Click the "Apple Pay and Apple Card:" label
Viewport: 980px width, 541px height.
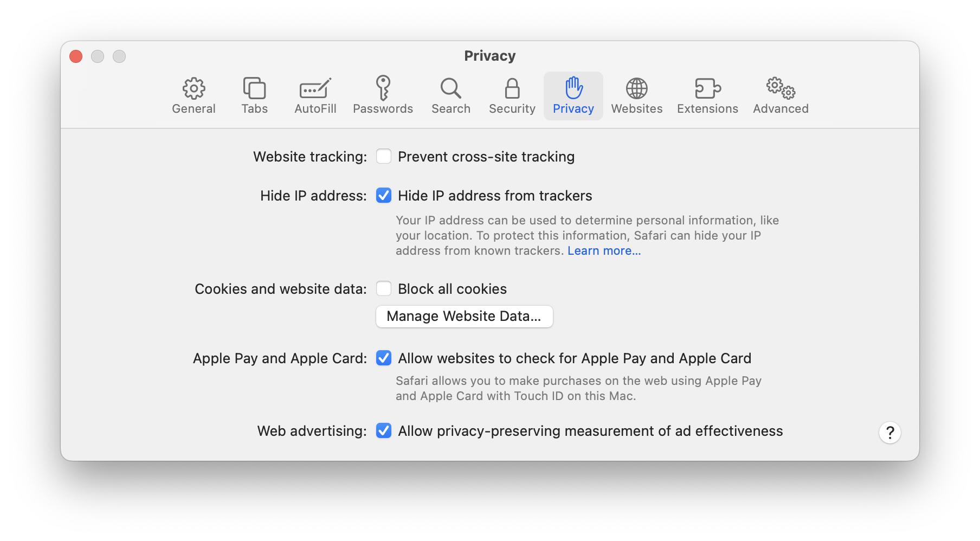pos(280,358)
